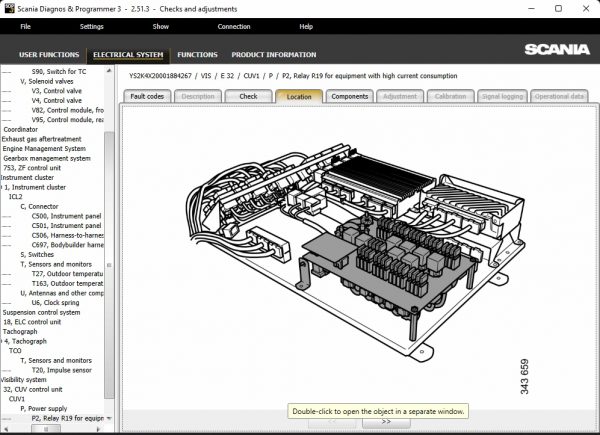Close the Scania Diagnos application
Viewport: 600px width, 435px height.
585,8
